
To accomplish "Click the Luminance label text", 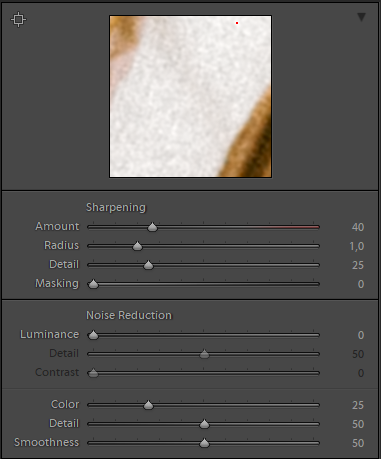I will click(x=49, y=334).
